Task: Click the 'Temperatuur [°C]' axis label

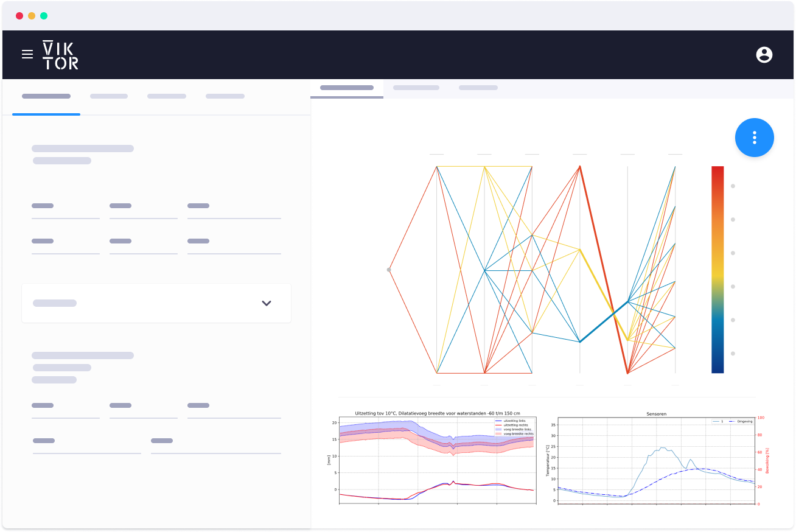Action: [x=547, y=460]
